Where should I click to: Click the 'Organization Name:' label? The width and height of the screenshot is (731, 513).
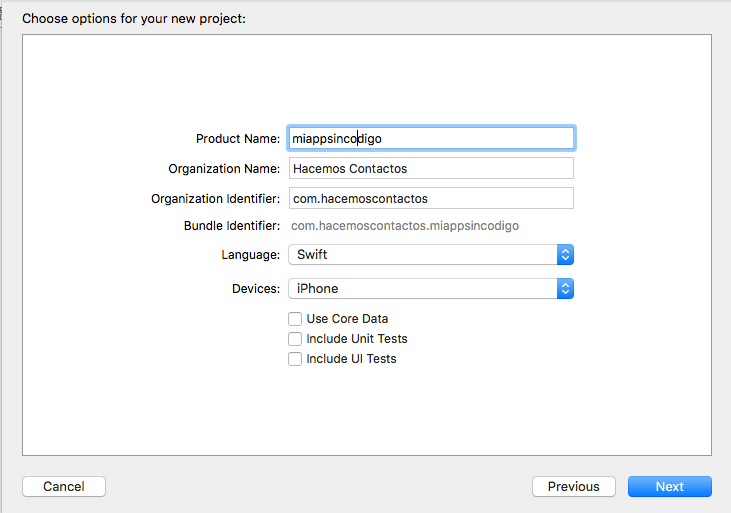tap(224, 169)
